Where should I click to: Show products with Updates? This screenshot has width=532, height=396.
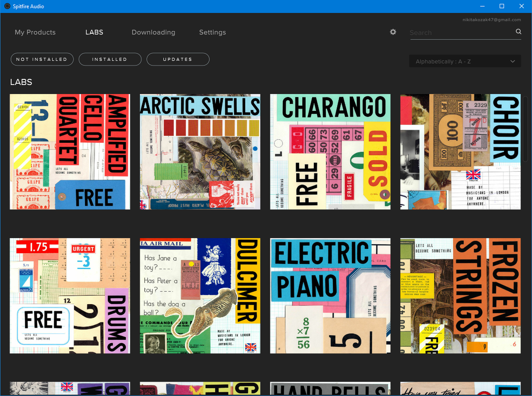[x=178, y=59]
